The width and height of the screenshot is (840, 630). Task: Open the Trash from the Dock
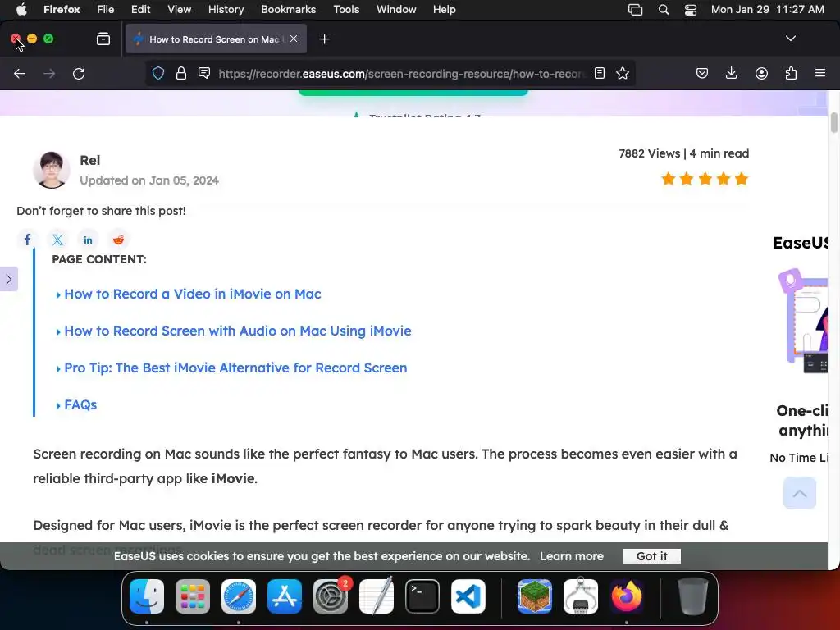pos(693,596)
